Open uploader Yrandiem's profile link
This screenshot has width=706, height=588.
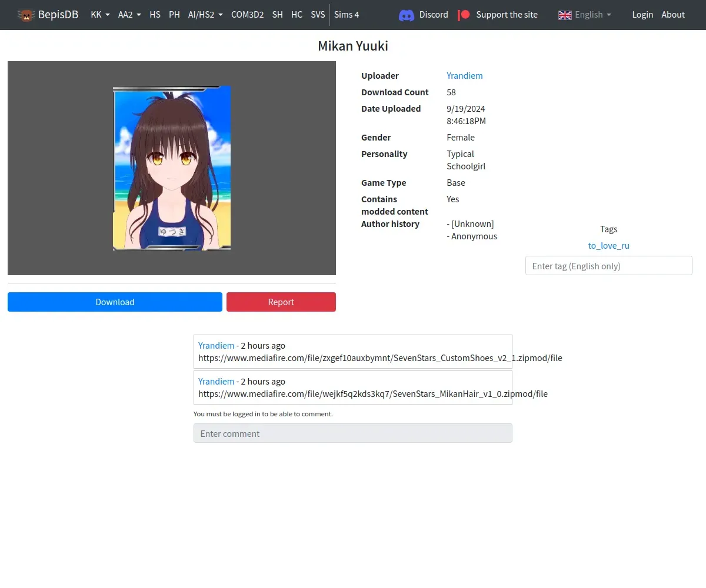[464, 76]
